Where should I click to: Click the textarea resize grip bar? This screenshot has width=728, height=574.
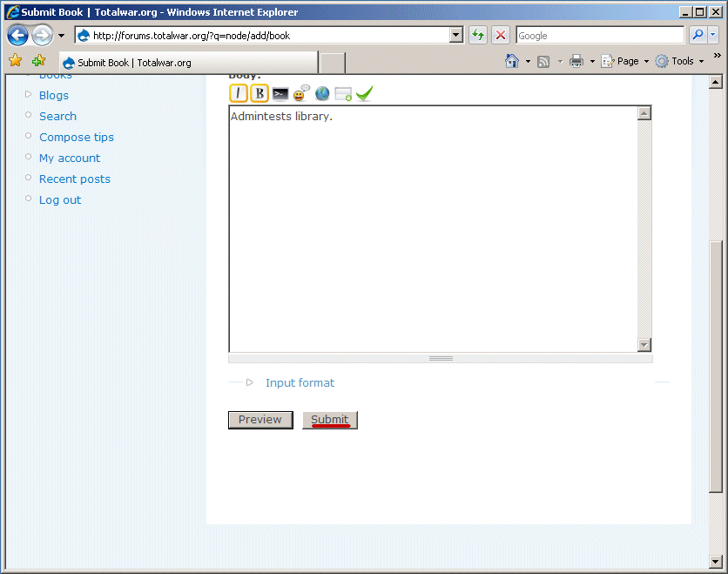pos(441,359)
